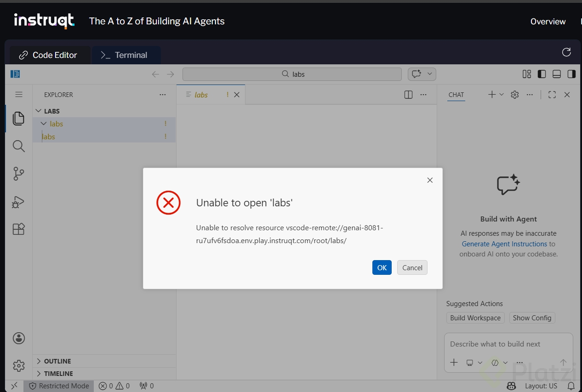Click Restricted Mode in status bar

click(x=59, y=386)
